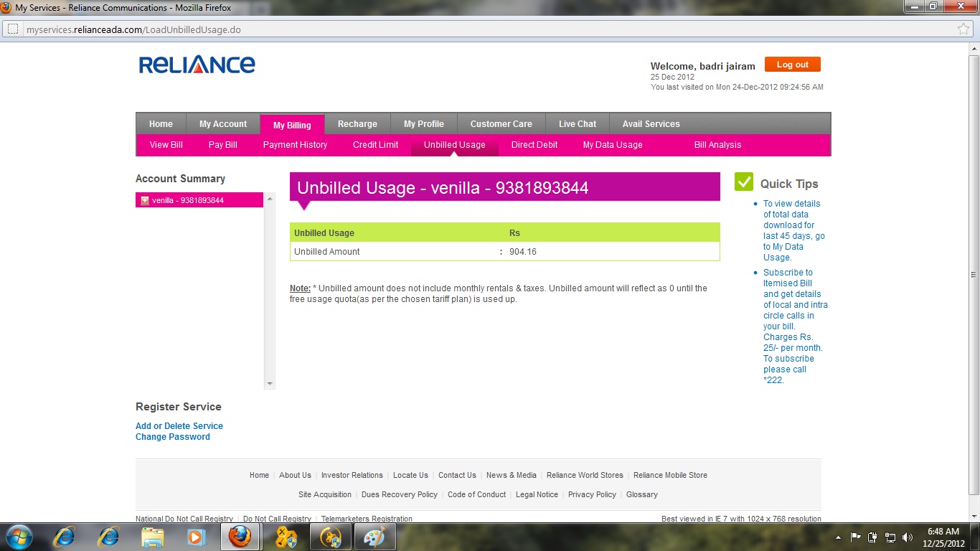This screenshot has height=551, width=980.
Task: Open Subscribe to Itemised Bill quick tip
Action: pyautogui.click(x=796, y=326)
